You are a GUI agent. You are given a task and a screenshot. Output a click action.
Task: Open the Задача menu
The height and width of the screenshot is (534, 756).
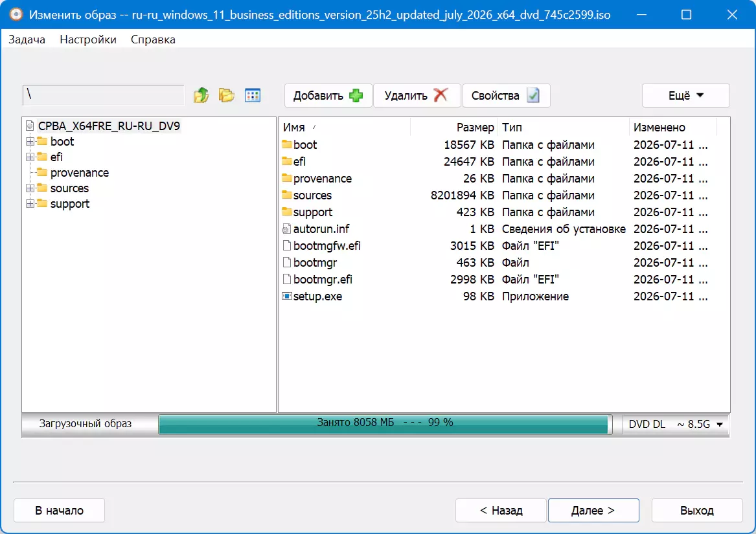pyautogui.click(x=27, y=39)
